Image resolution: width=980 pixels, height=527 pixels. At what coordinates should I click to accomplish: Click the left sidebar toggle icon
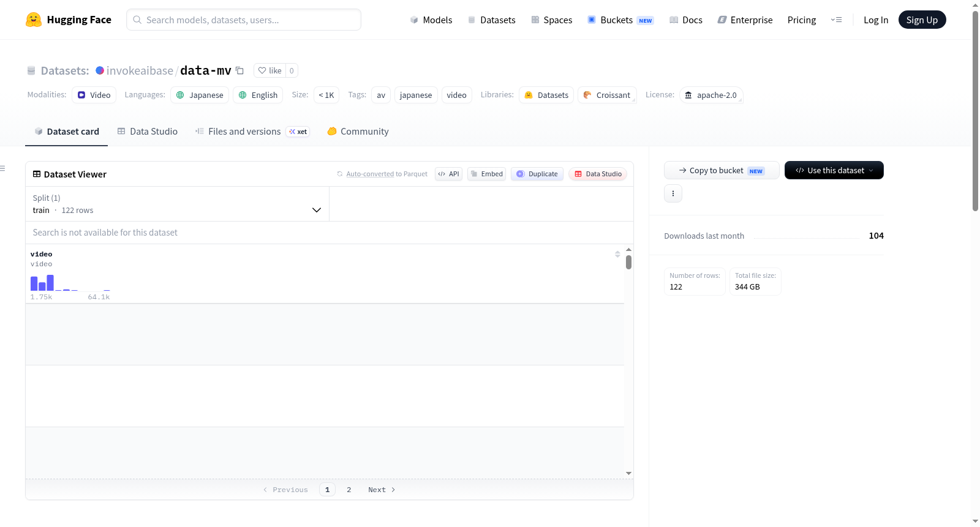3,168
